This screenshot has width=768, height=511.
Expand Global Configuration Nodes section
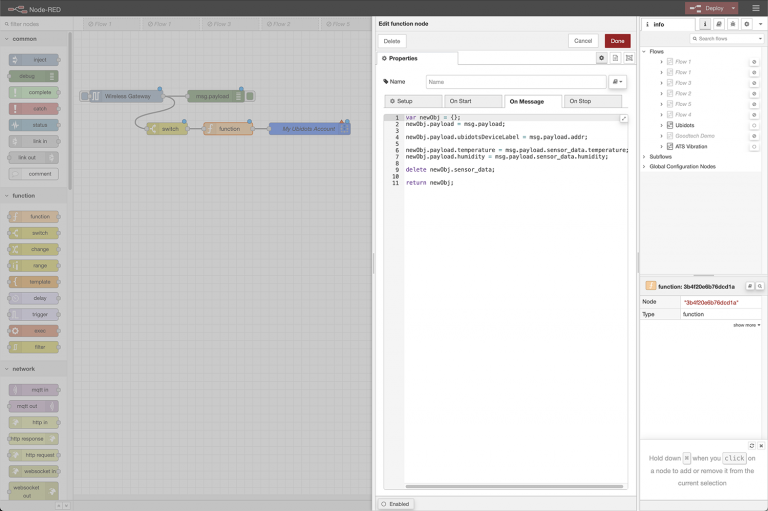644,167
